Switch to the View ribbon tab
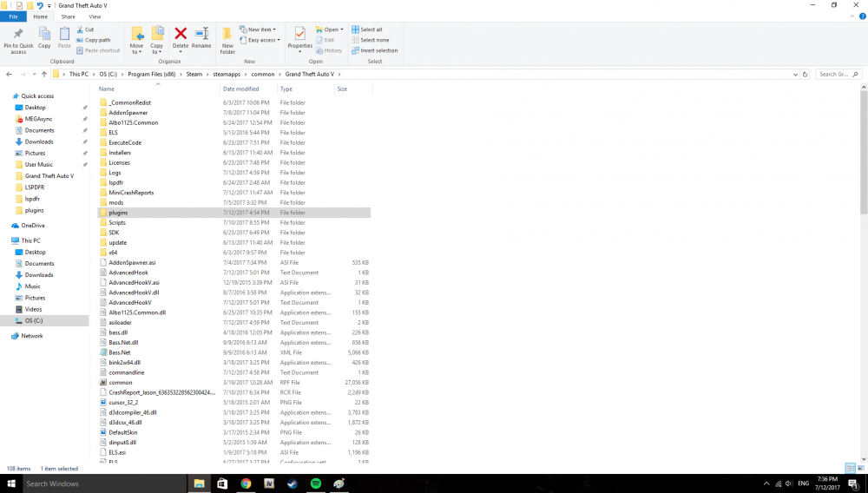 (95, 16)
